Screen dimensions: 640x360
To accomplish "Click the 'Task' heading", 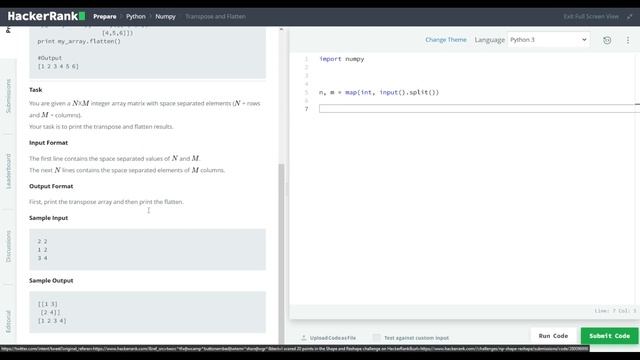I will (x=36, y=90).
